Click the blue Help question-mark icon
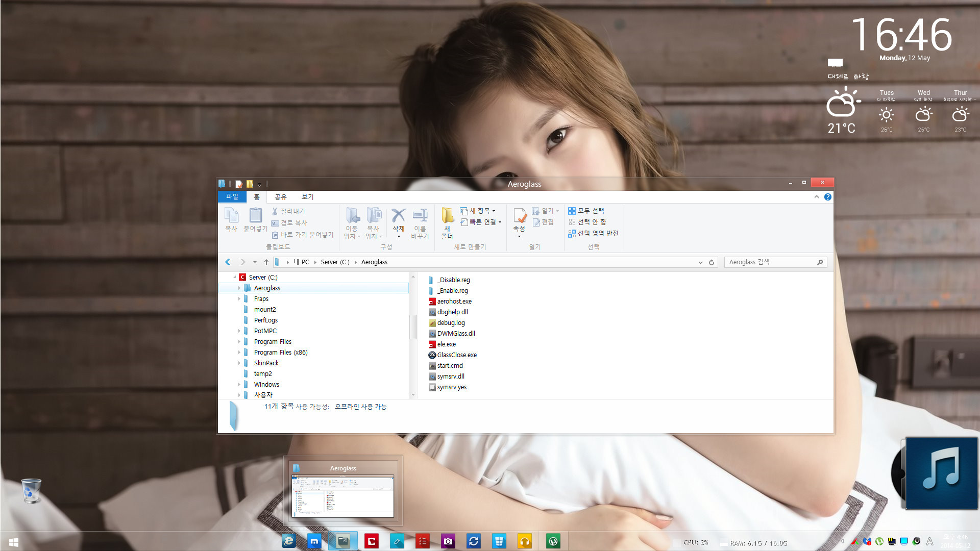The image size is (980, 551). (828, 197)
